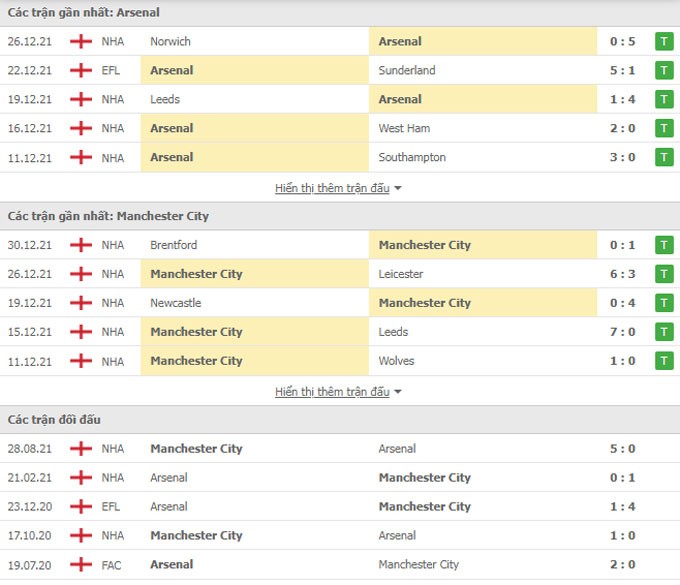Image resolution: width=680 pixels, height=585 pixels.
Task: Click the green T badge for Manchester City vs Wolves
Action: click(x=664, y=361)
